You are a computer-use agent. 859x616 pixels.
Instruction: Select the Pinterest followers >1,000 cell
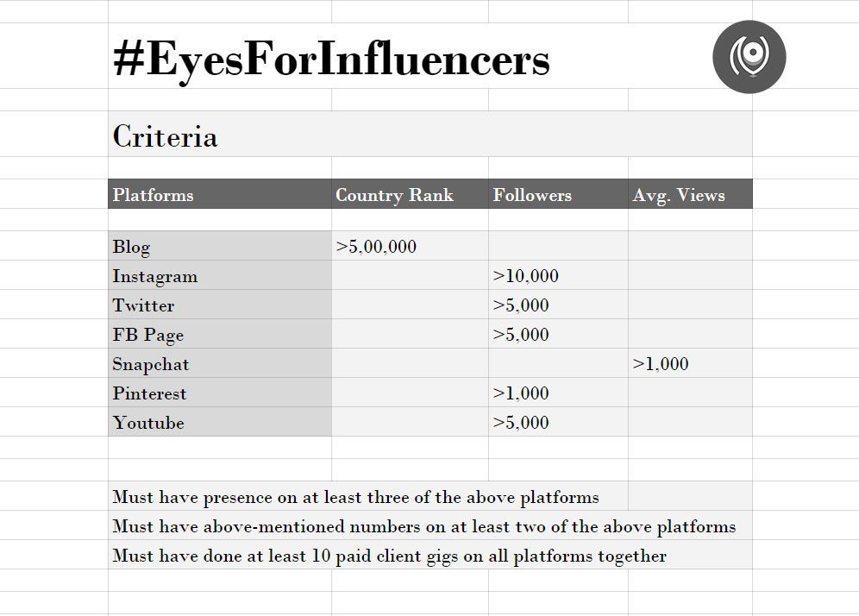(x=558, y=393)
